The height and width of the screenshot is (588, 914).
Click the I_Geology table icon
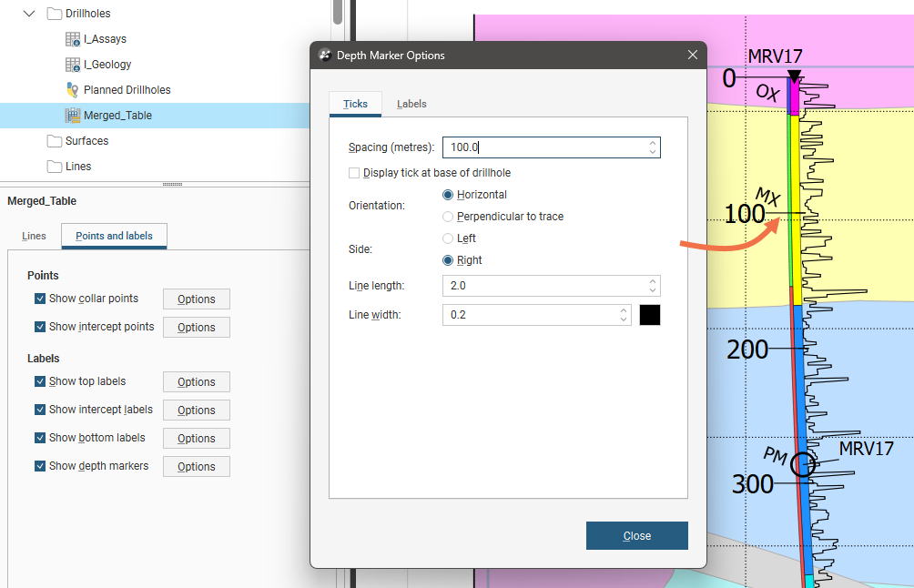(74, 65)
